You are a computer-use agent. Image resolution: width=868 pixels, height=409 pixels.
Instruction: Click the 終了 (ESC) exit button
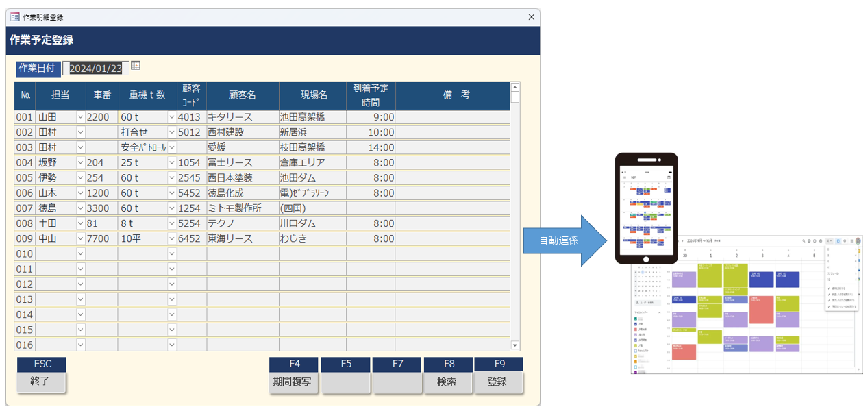coord(41,382)
